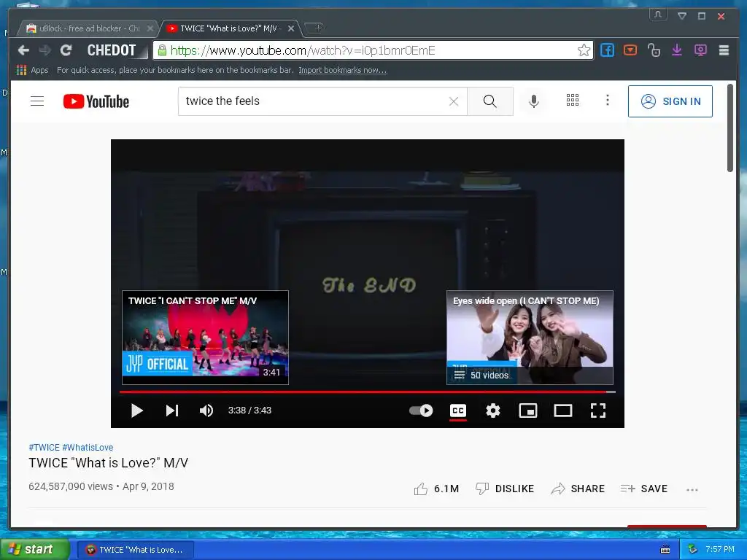Image resolution: width=747 pixels, height=560 pixels.
Task: Click the system tray network icon
Action: coord(692,550)
